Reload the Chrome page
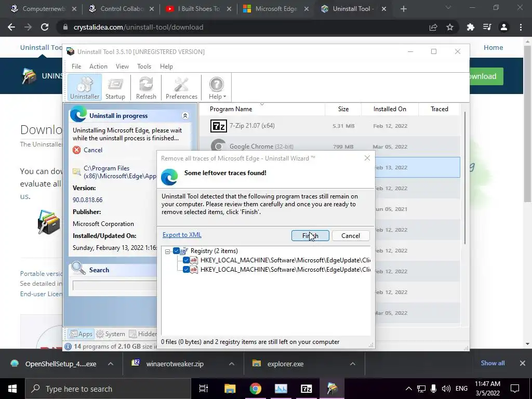 click(x=45, y=27)
